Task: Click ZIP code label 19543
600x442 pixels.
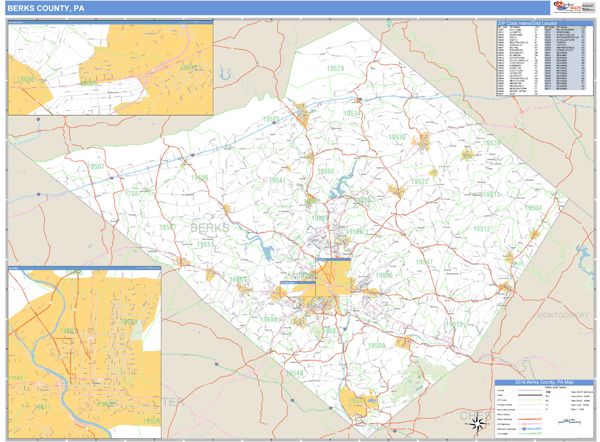Action: (357, 400)
